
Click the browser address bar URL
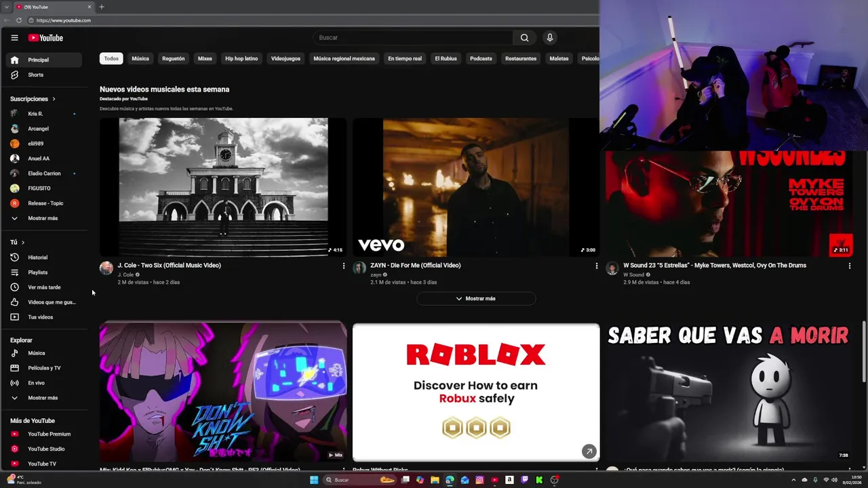[64, 20]
